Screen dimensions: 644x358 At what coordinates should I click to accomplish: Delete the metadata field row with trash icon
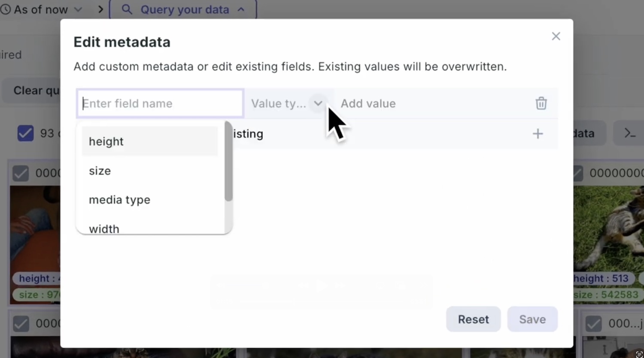coord(541,103)
